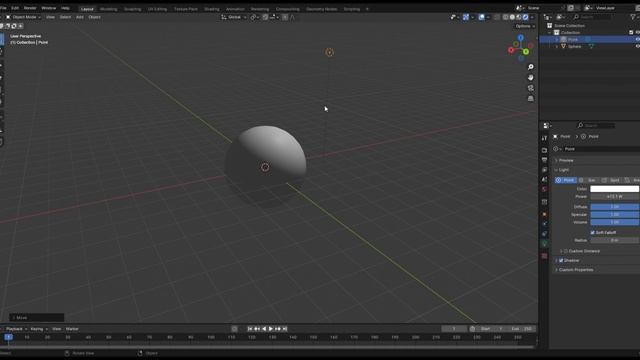Toggle the Shadow checkbox
640x360 pixels.
point(561,260)
